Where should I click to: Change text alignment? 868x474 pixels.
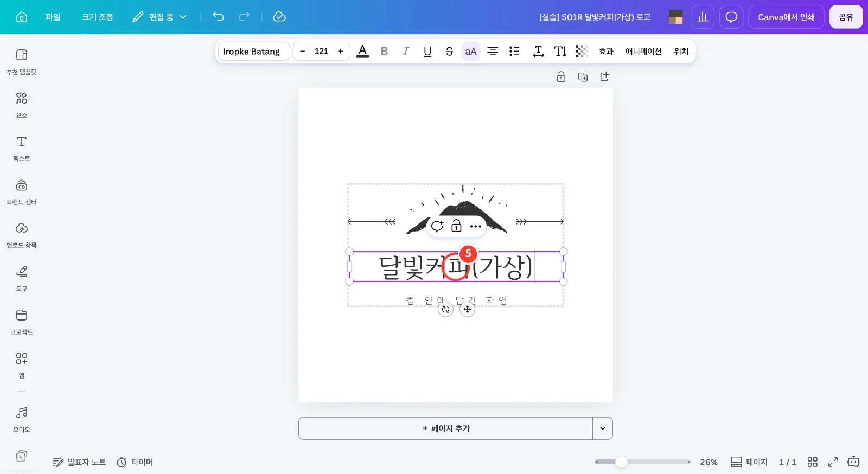coord(493,52)
